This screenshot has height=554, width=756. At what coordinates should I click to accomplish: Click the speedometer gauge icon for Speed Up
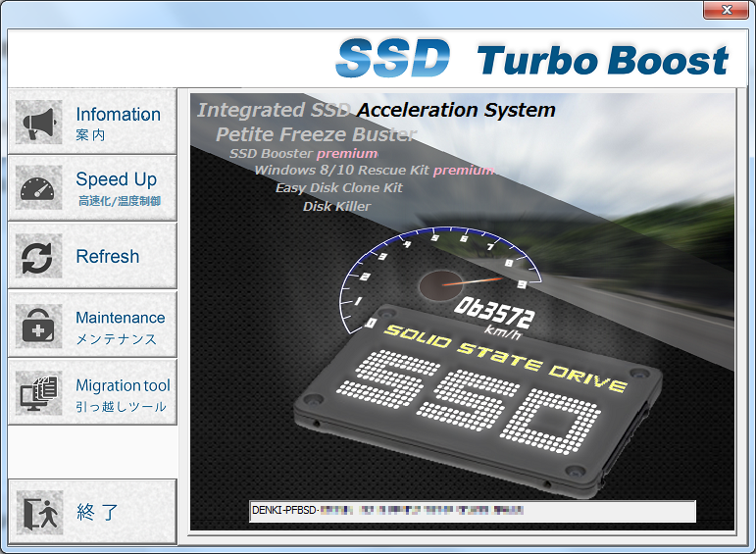[x=39, y=189]
